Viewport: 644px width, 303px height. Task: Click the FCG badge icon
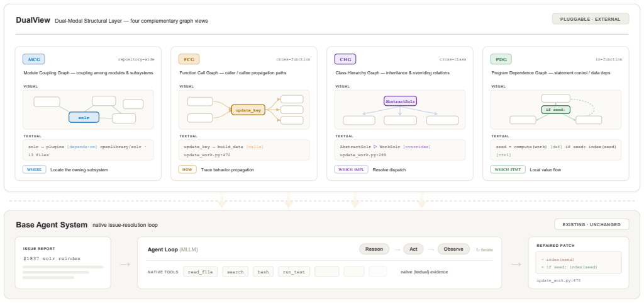click(x=189, y=59)
